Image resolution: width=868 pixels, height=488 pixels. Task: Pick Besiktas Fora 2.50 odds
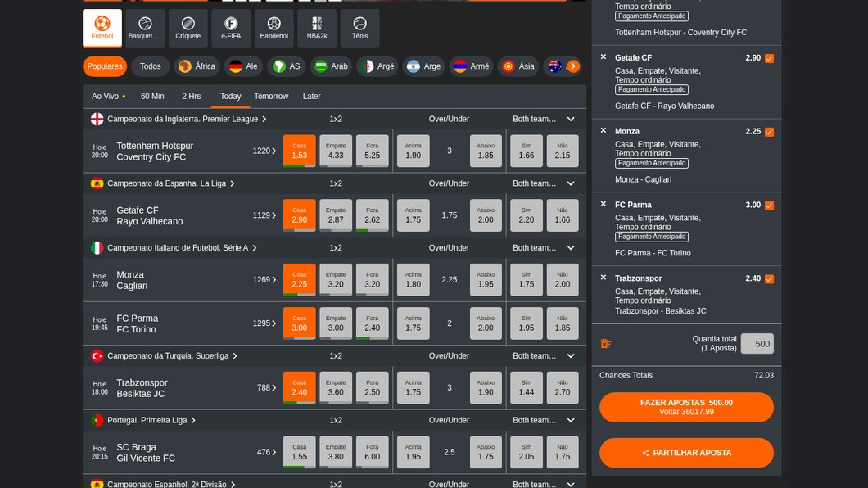[x=373, y=388]
